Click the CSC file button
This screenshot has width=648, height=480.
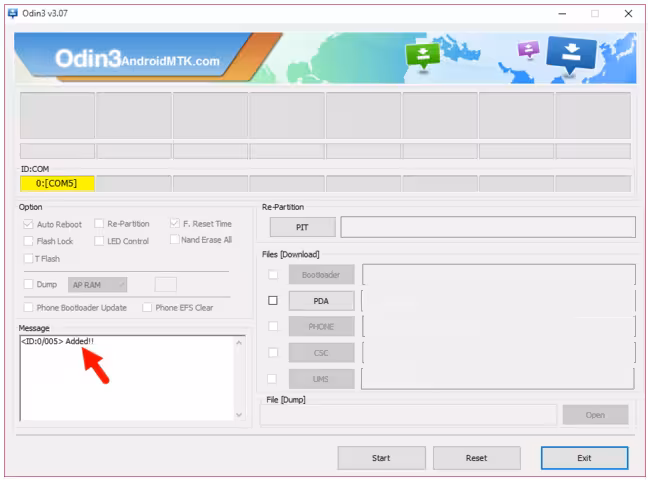pyautogui.click(x=322, y=353)
